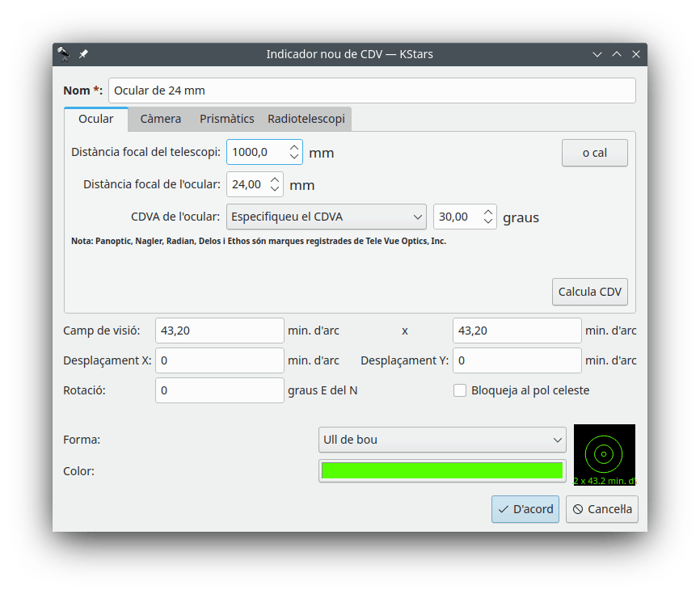Screen dimensions: 700x594
Task: Click the Desplaçament X input field
Action: (x=219, y=360)
